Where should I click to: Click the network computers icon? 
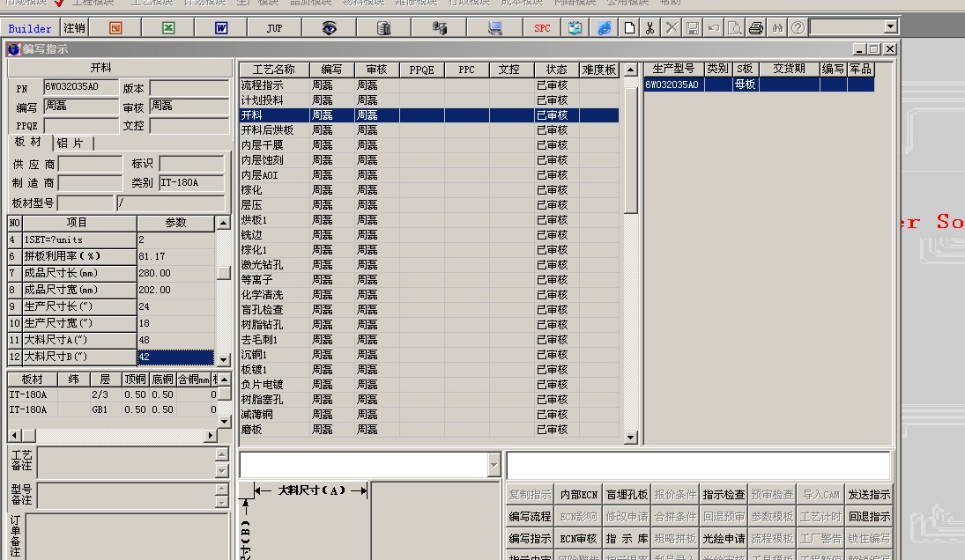click(440, 28)
